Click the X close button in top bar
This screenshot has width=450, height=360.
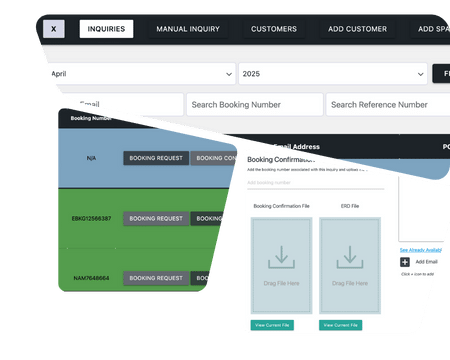pos(54,29)
